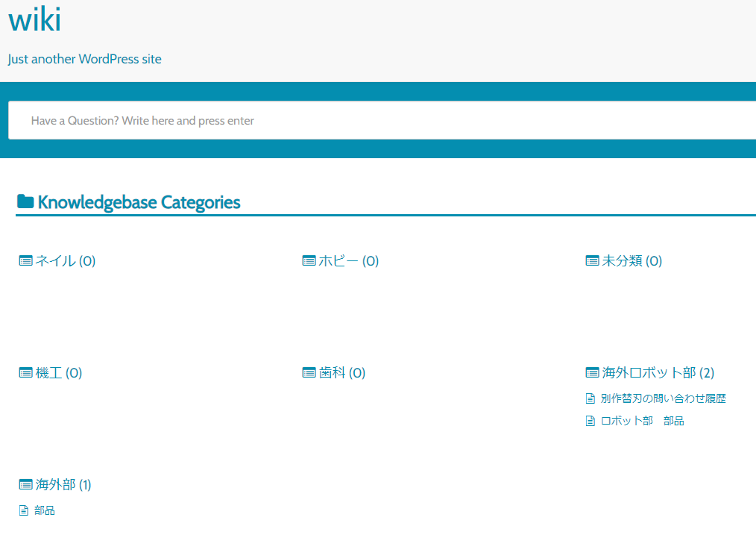The width and height of the screenshot is (756, 538).
Task: Click document icon beside ロボット部 部品
Action: coord(590,421)
